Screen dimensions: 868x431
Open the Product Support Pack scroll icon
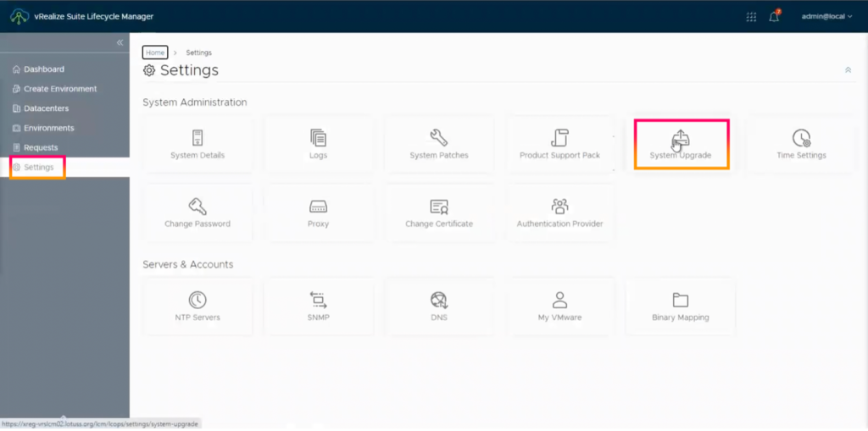[559, 138]
